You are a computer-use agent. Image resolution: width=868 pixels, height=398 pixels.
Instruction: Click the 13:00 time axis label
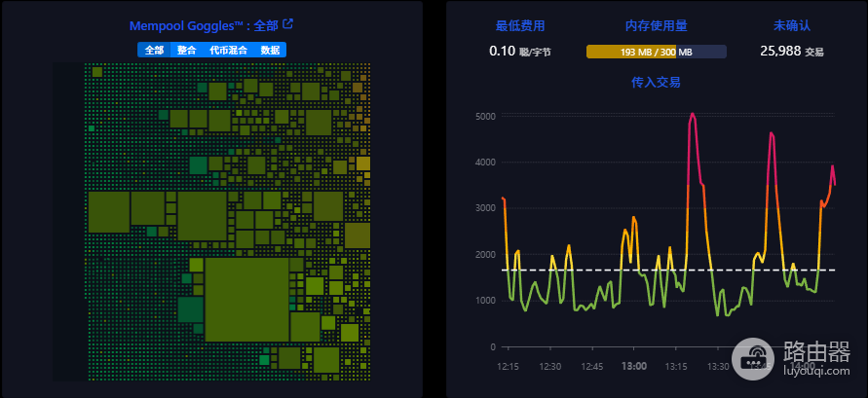634,366
